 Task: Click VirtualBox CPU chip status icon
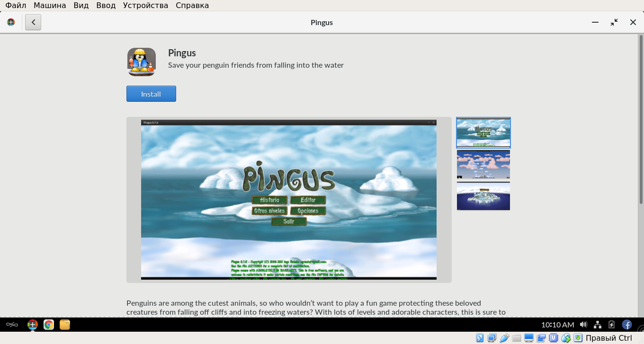[554, 338]
